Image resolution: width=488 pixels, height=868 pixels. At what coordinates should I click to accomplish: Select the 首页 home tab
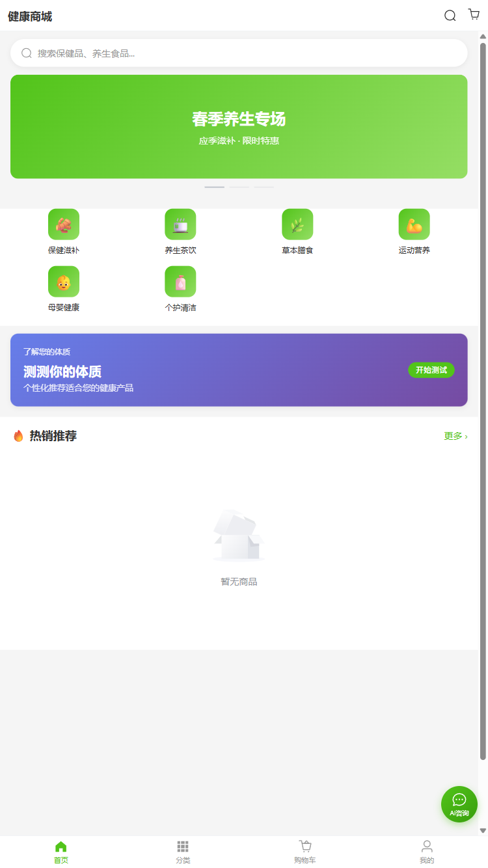click(x=61, y=852)
